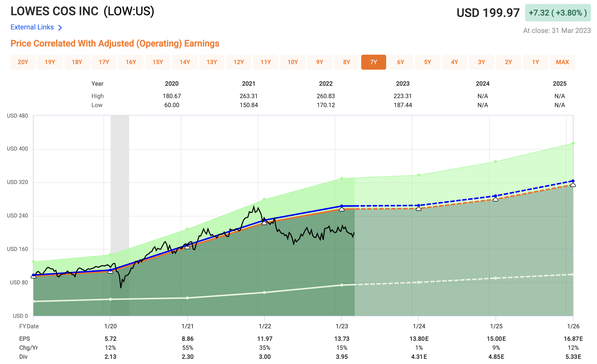Choose the 9Y range tab
This screenshot has width=597, height=364.
(x=320, y=62)
